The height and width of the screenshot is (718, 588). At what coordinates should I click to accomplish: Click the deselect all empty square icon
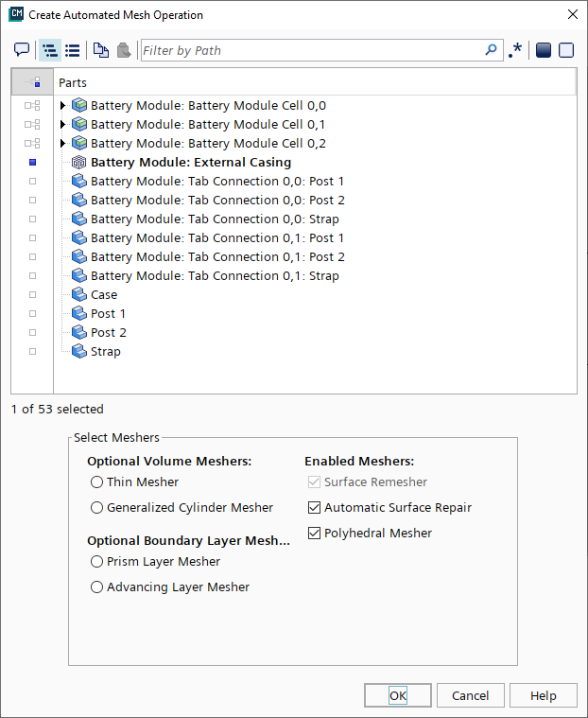(x=566, y=50)
